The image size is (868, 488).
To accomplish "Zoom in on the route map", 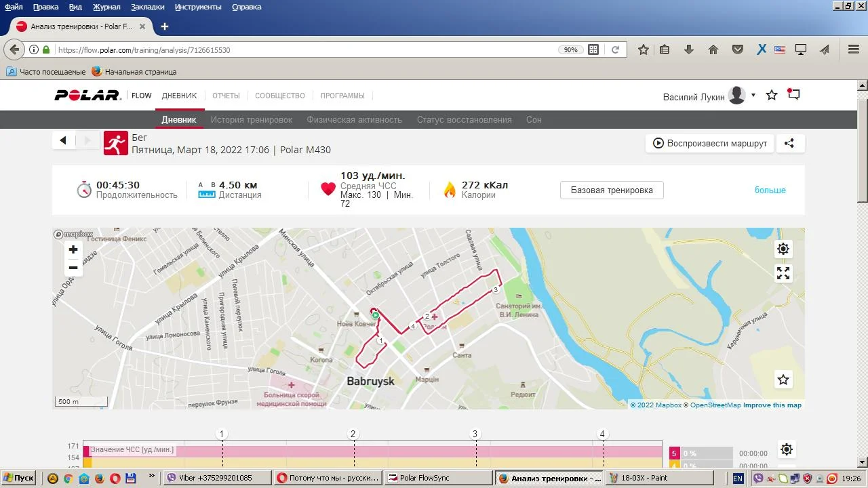I will tap(73, 249).
